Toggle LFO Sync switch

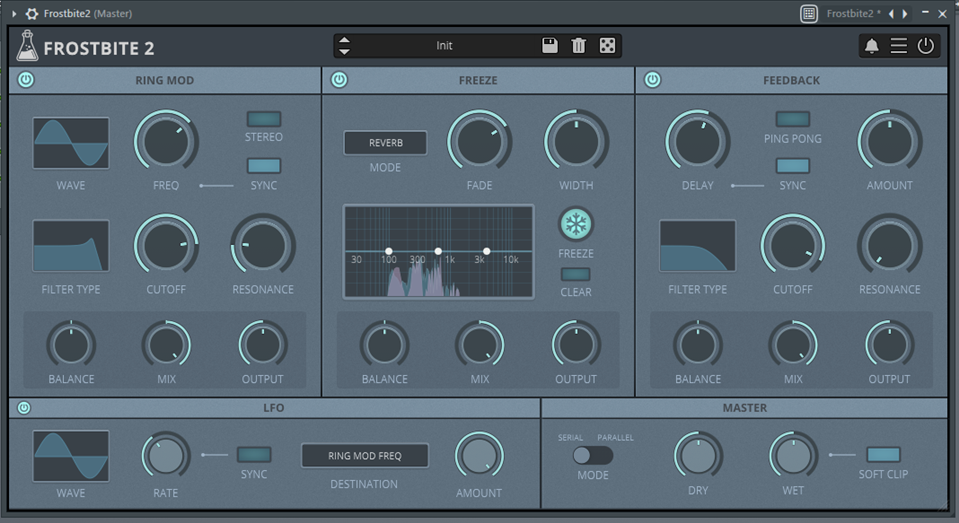[254, 454]
